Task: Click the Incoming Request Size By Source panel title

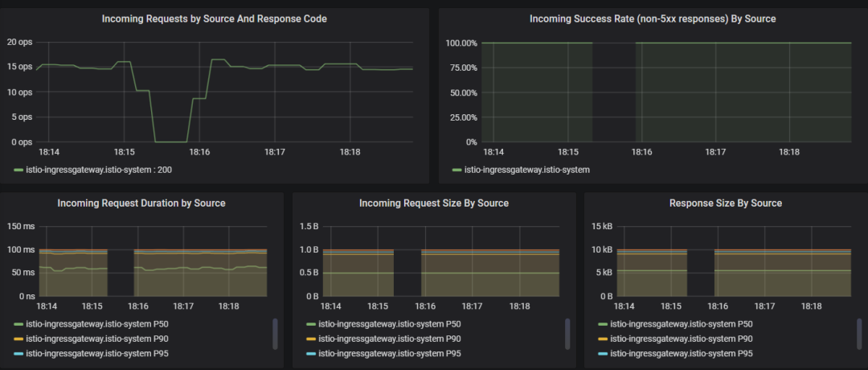Action: pyautogui.click(x=434, y=203)
